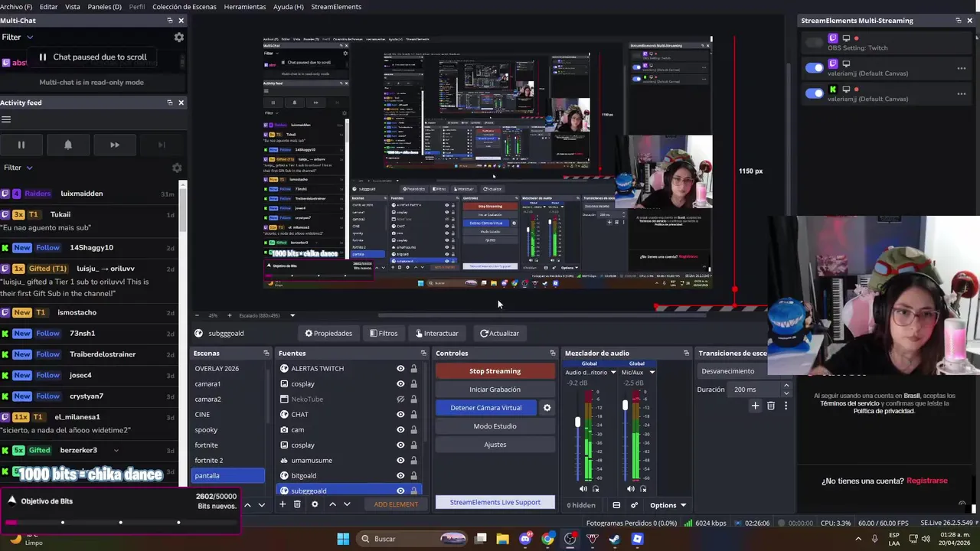Open source properties gear below Fuentes list
Screen dimensions: 980x551
314,504
